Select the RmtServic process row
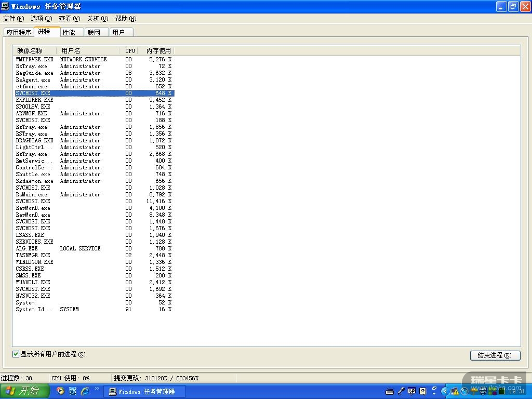The height and width of the screenshot is (399, 532). (x=95, y=161)
